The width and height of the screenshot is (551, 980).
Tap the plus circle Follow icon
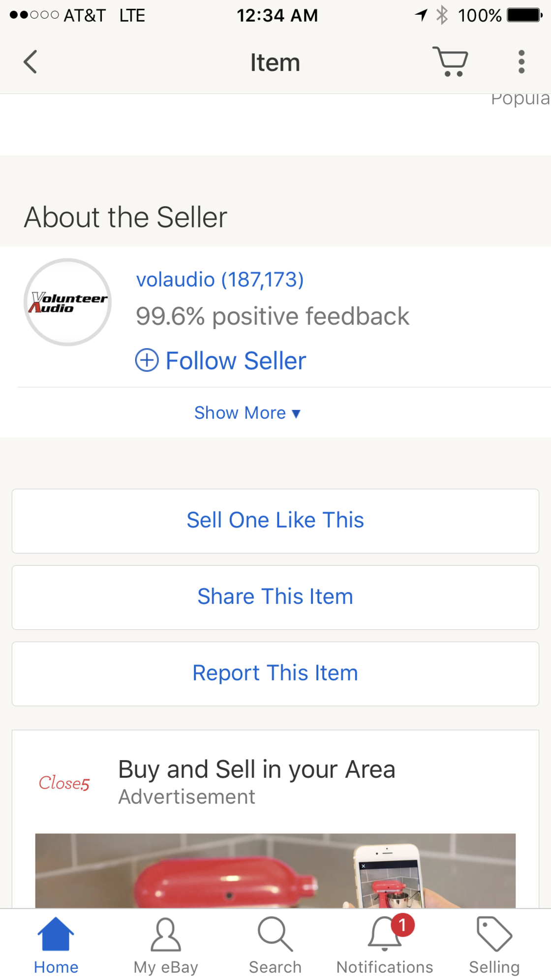click(x=147, y=360)
